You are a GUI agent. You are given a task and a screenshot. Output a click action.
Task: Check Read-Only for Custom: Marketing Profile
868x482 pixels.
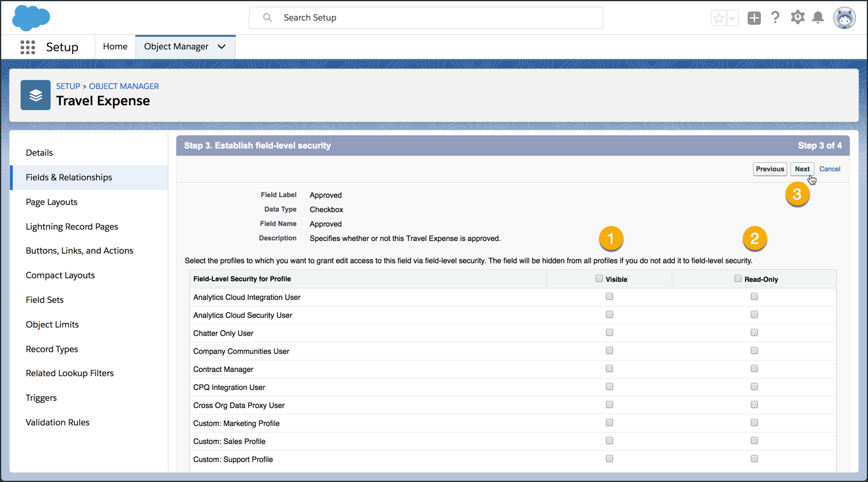coord(754,423)
